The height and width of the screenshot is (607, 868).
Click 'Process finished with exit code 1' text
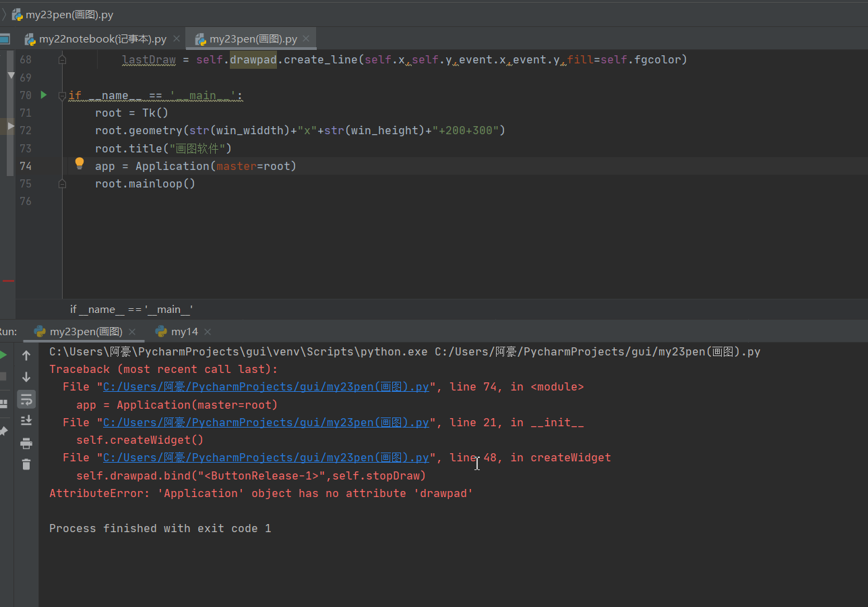pos(160,528)
